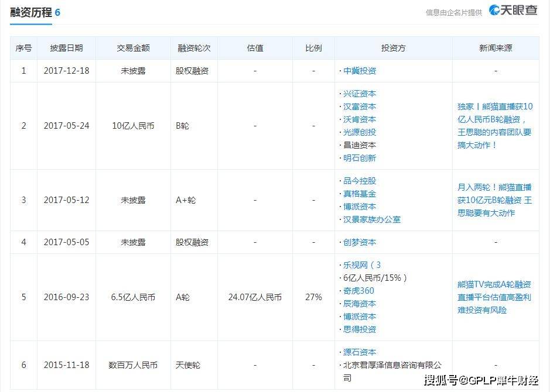550x392 pixels.
Task: Click the 交易金额 column header
Action: 133,48
